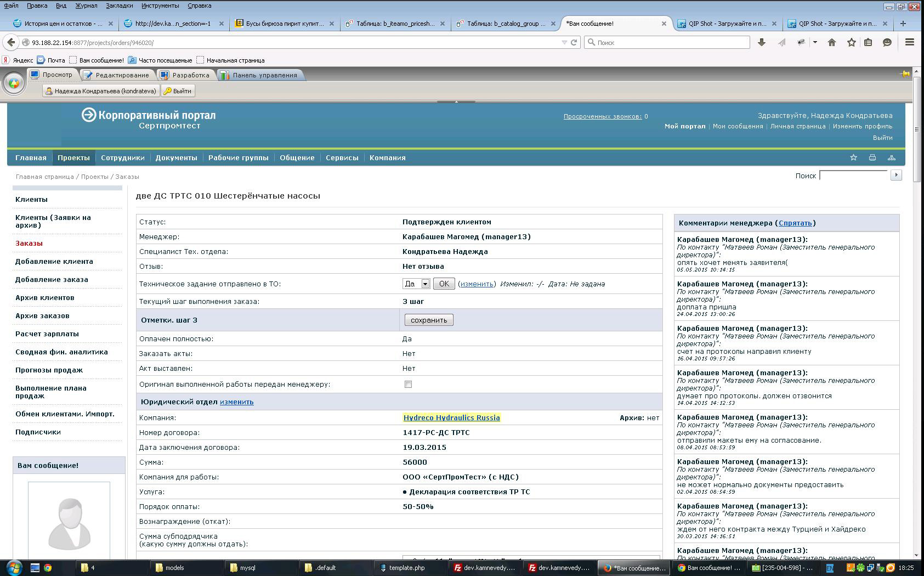Image resolution: width=924 pixels, height=576 pixels.
Task: Open site map icon in portal menu bar
Action: coord(892,157)
